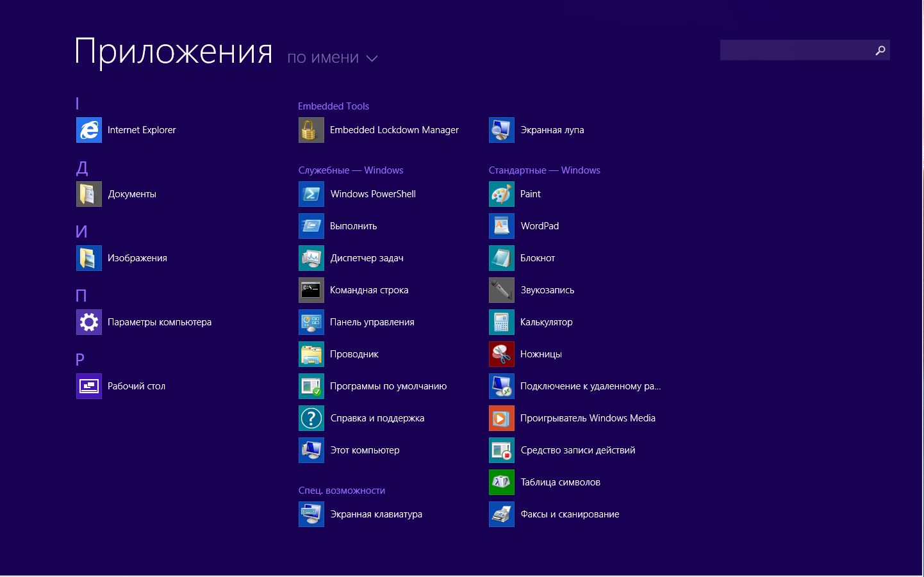This screenshot has width=924, height=577.
Task: Click the letter 'Р' section header
Action: pyautogui.click(x=80, y=360)
